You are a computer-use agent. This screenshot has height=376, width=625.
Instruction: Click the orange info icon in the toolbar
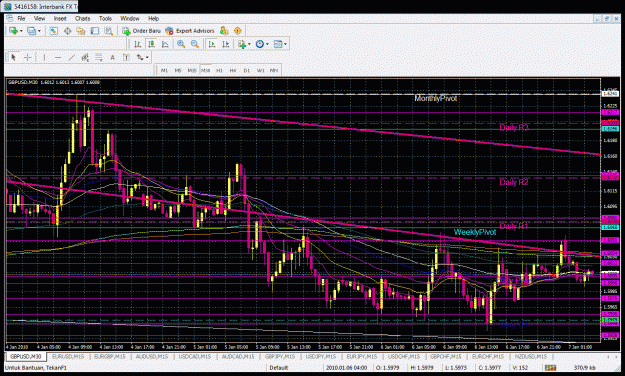(x=238, y=31)
